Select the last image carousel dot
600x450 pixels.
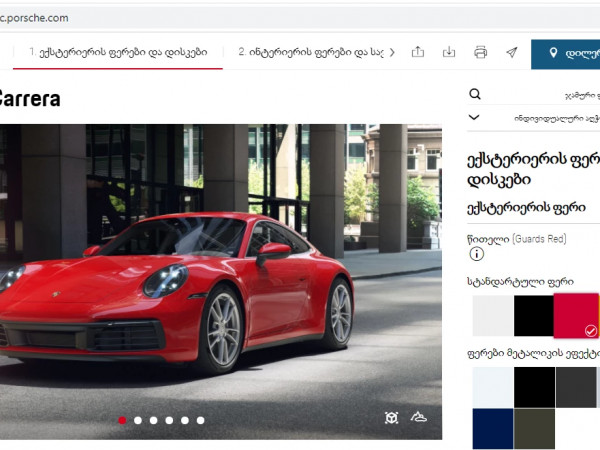coord(200,420)
